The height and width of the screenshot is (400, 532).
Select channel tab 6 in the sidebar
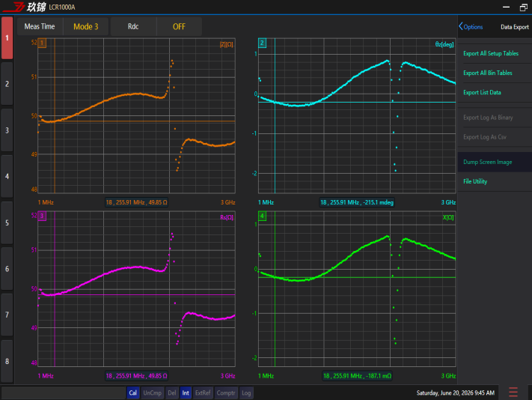coord(7,269)
